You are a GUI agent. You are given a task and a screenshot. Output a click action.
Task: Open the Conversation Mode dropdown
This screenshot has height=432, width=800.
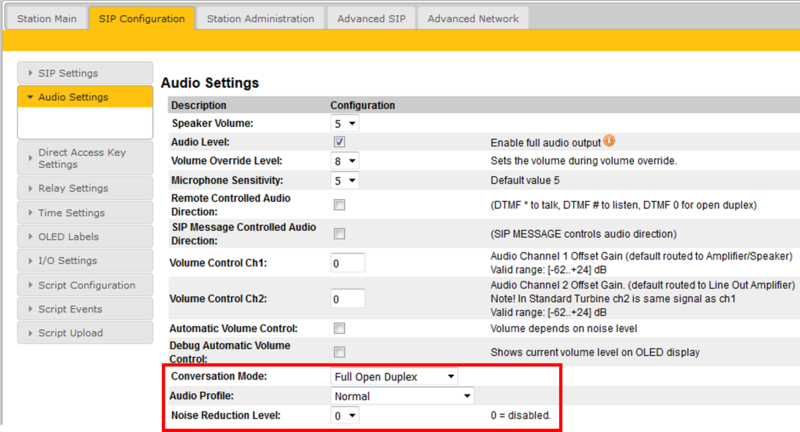(394, 377)
